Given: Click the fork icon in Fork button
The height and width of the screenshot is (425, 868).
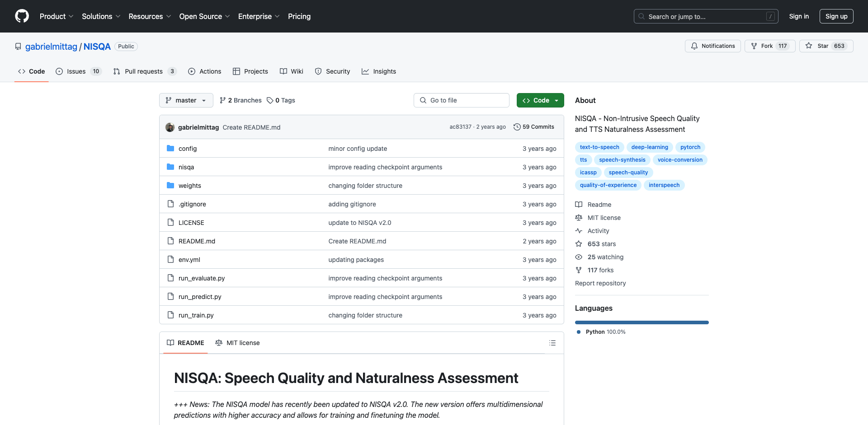Looking at the screenshot, I should [754, 46].
